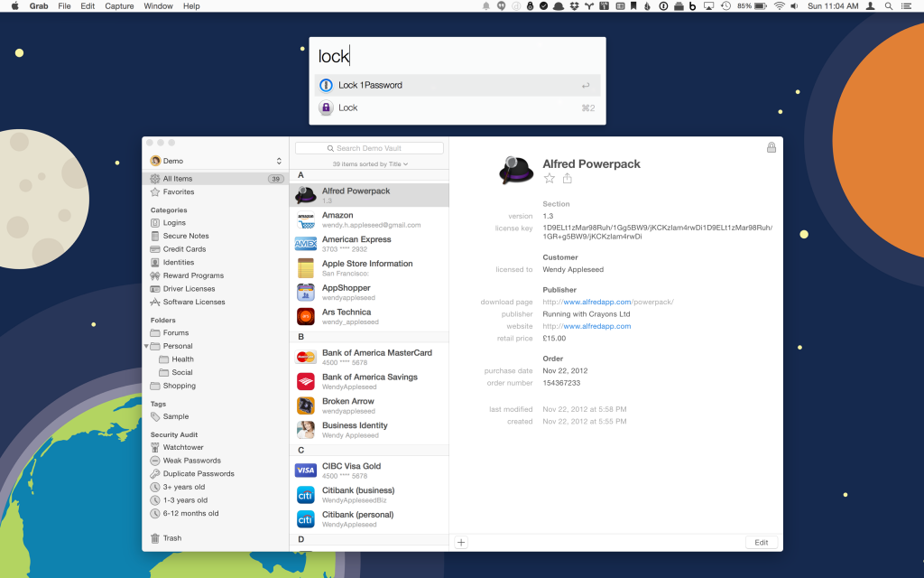This screenshot has width=924, height=578.
Task: Open the Trash in sidebar
Action: click(x=171, y=538)
